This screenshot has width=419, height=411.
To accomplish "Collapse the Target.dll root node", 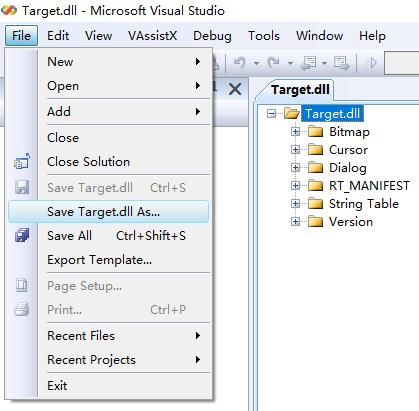I will pyautogui.click(x=272, y=114).
